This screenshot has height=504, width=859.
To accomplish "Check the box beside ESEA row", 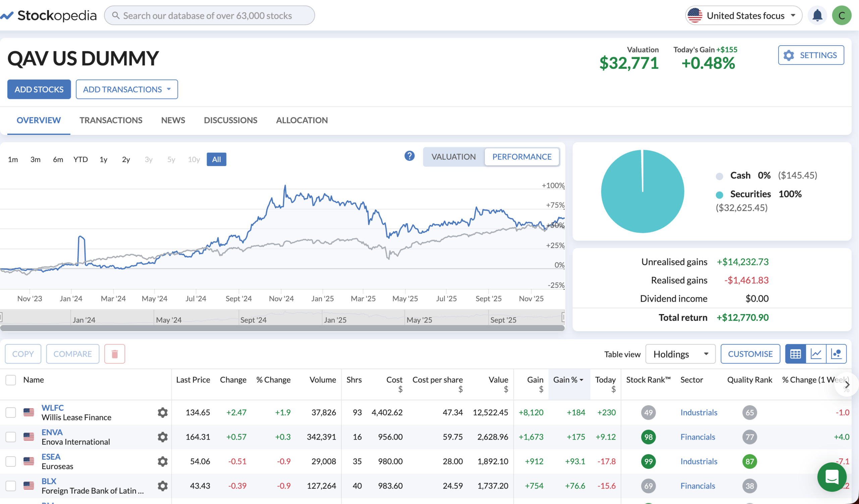I will click(10, 461).
